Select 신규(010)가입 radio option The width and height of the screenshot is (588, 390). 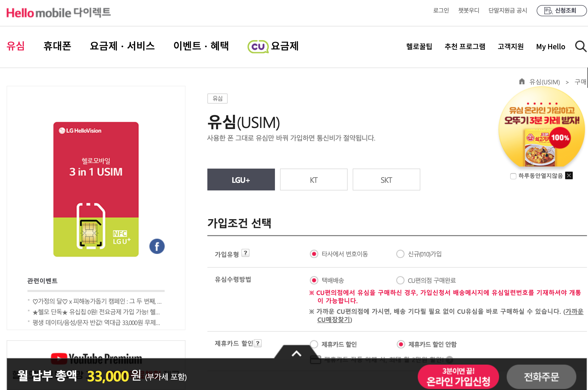[x=400, y=254]
